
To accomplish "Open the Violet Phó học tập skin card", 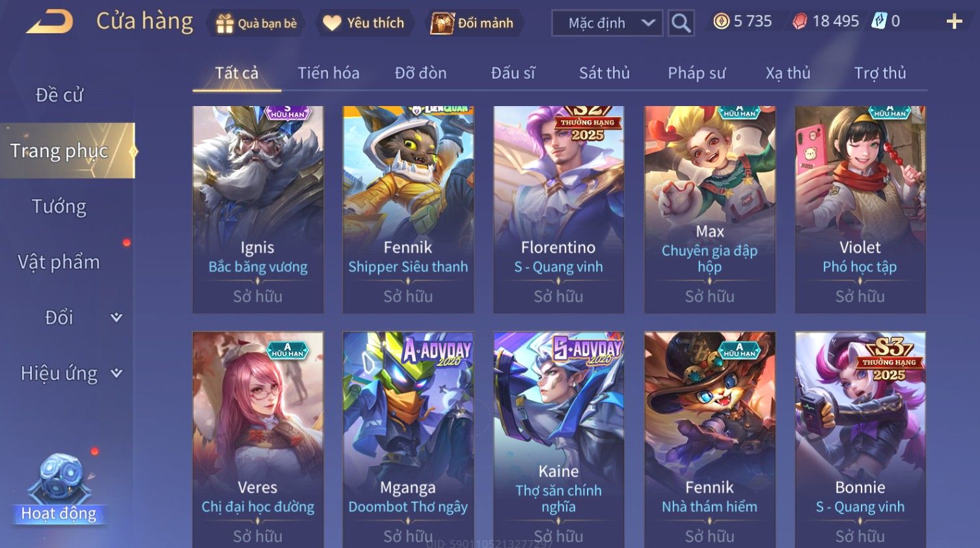I will tap(860, 210).
